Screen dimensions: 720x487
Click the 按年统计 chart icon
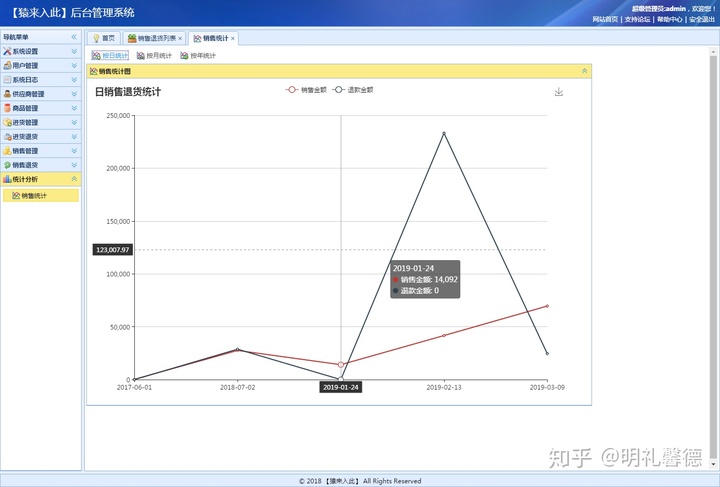click(x=184, y=56)
